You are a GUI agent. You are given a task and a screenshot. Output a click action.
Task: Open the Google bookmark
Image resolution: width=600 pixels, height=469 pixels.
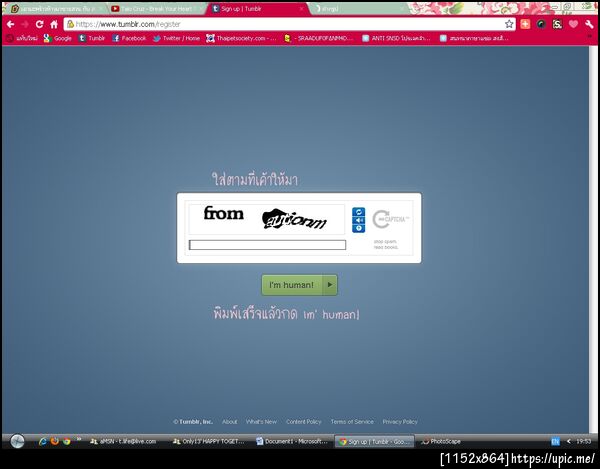pyautogui.click(x=58, y=38)
